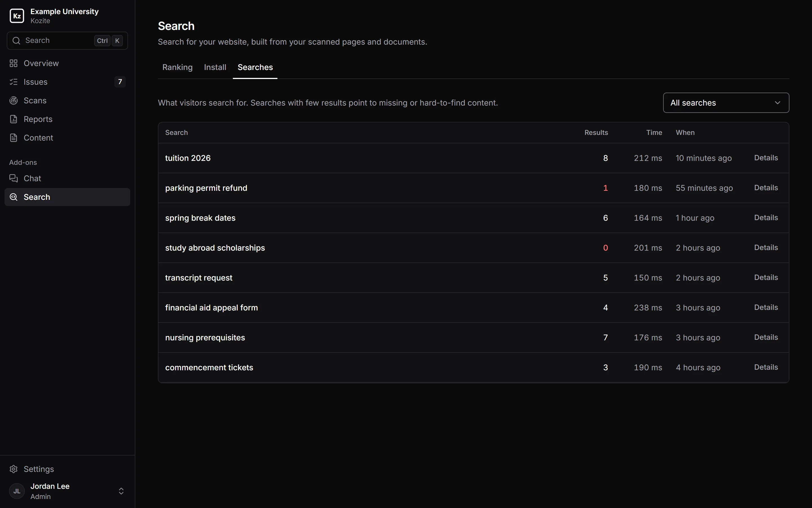
Task: Switch to the Ranking tab
Action: click(177, 67)
